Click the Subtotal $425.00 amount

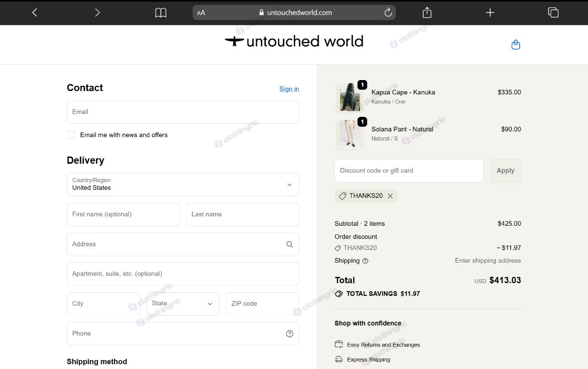click(x=509, y=224)
